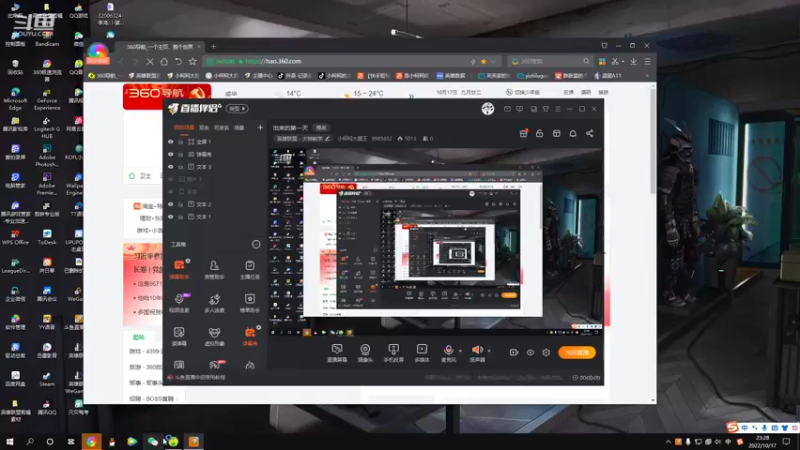The width and height of the screenshot is (800, 450).
Task: Click the microphone icon in bottom bar
Action: (448, 351)
